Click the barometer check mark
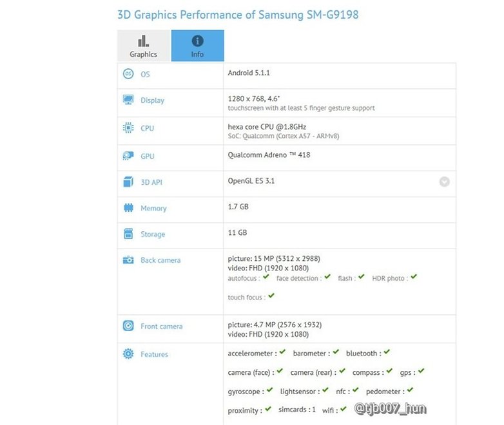504x425 pixels. [x=336, y=352]
